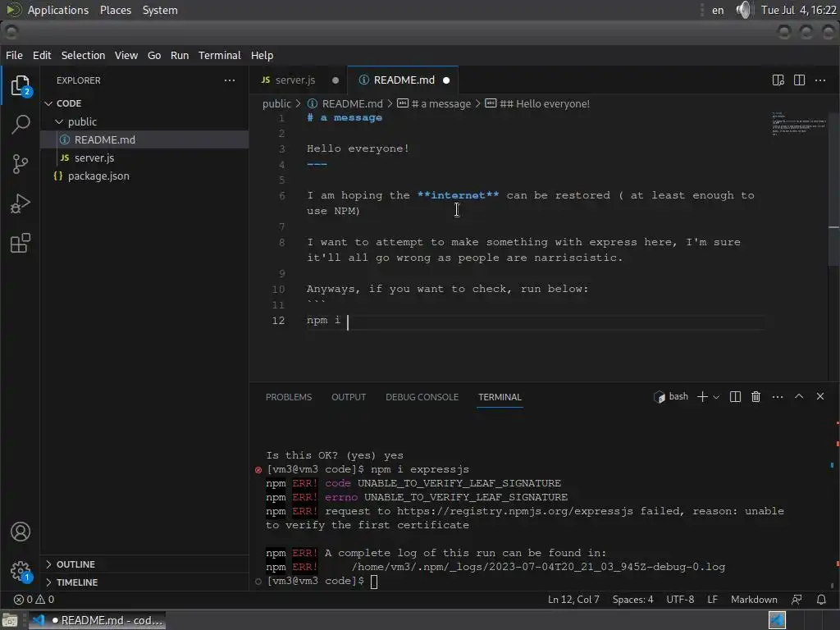Open the Edit menu
840x630 pixels.
42,55
